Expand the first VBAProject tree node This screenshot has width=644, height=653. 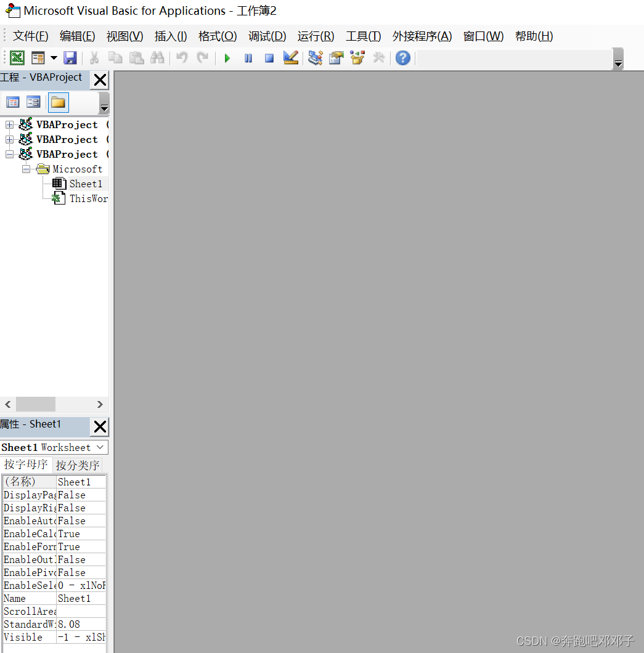(x=9, y=124)
